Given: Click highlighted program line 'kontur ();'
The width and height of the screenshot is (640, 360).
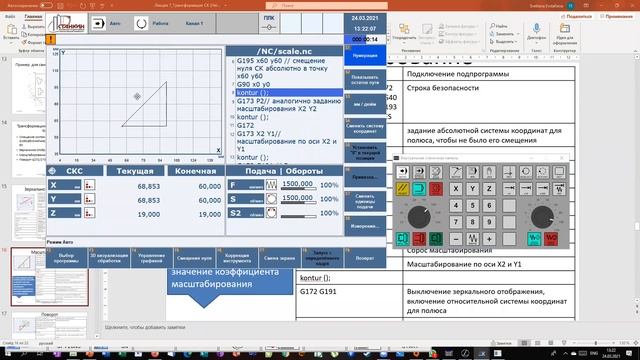Looking at the screenshot, I should point(289,93).
